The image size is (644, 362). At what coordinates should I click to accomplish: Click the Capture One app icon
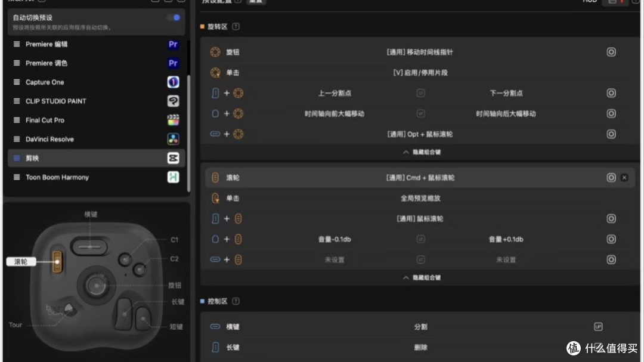point(174,82)
